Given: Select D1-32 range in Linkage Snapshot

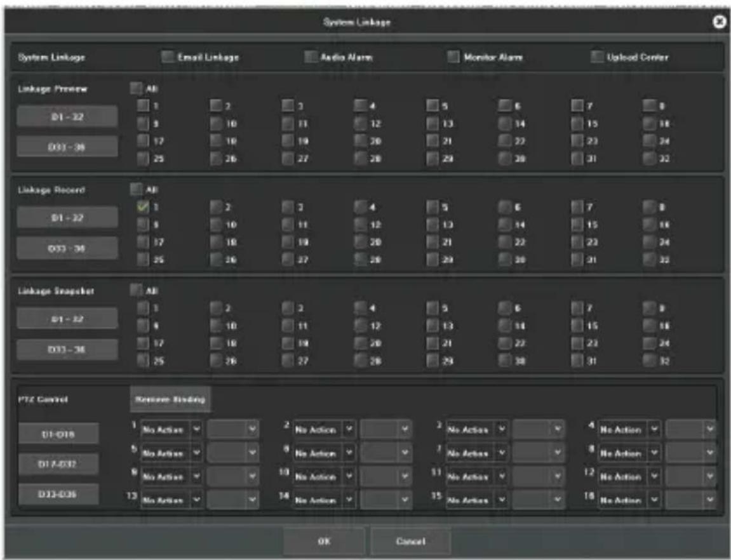Looking at the screenshot, I should pos(67,319).
